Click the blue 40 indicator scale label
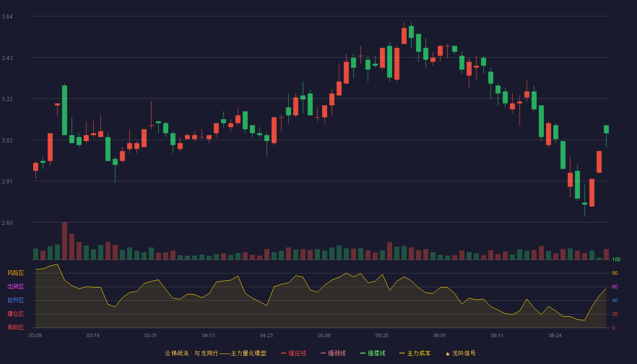637x364 pixels. pyautogui.click(x=615, y=300)
